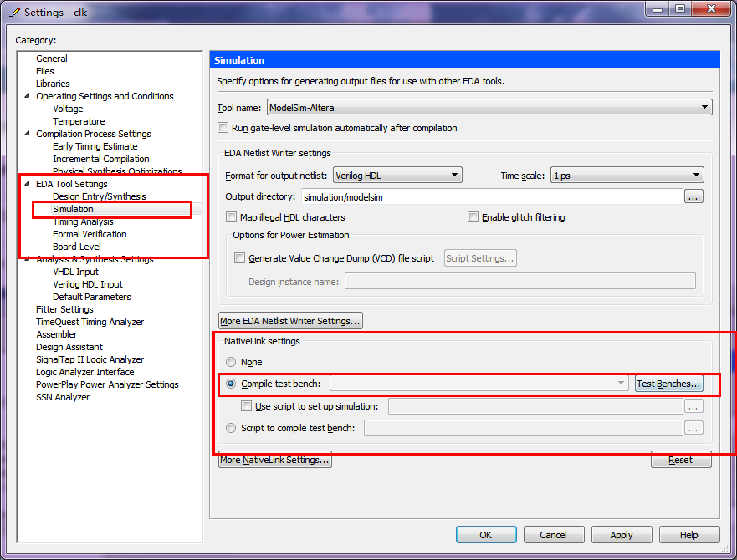Screen dimensions: 737x560
Task: Open Design Assistant category
Action: tap(69, 347)
